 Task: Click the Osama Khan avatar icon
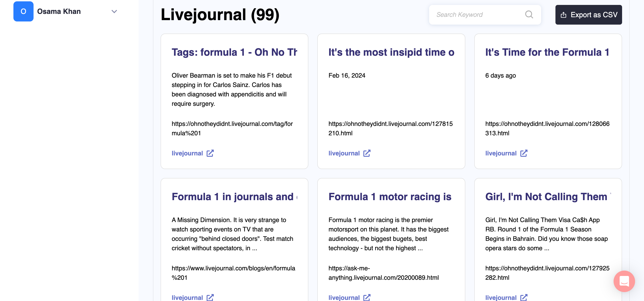(x=23, y=11)
